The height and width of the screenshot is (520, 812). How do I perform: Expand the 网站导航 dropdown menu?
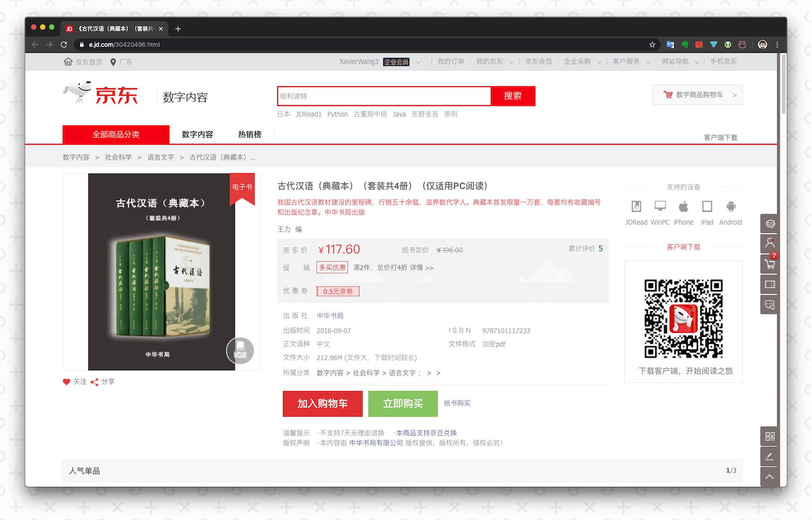pyautogui.click(x=679, y=62)
